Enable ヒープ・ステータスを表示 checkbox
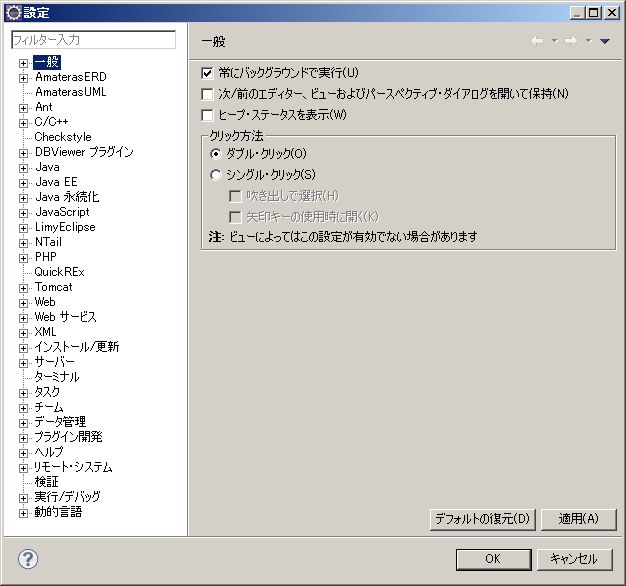The height and width of the screenshot is (586, 626). [207, 115]
